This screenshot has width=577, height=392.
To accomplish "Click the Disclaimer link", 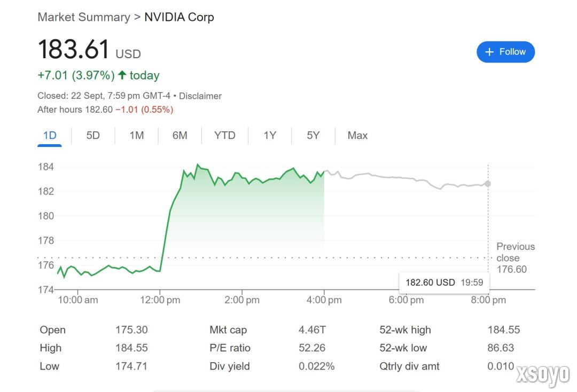I will point(200,96).
